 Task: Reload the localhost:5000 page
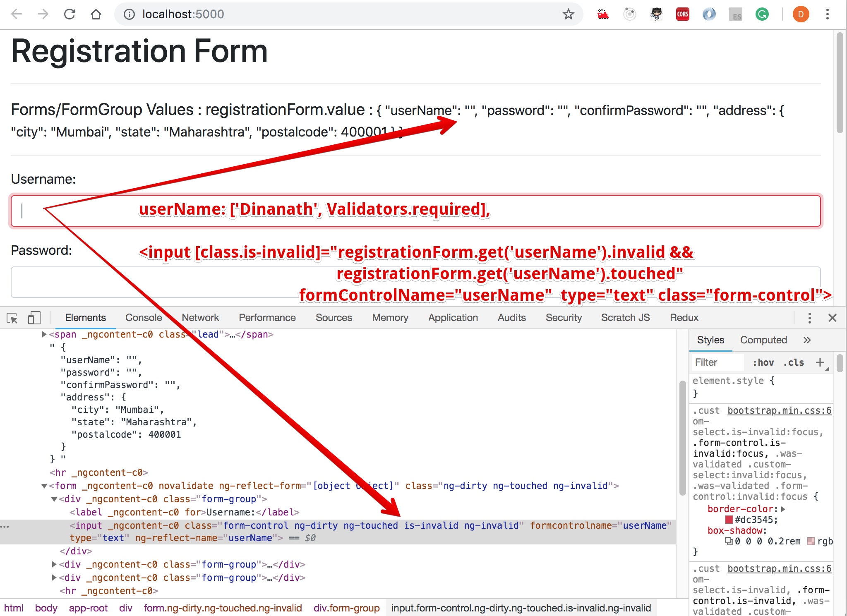(x=70, y=14)
